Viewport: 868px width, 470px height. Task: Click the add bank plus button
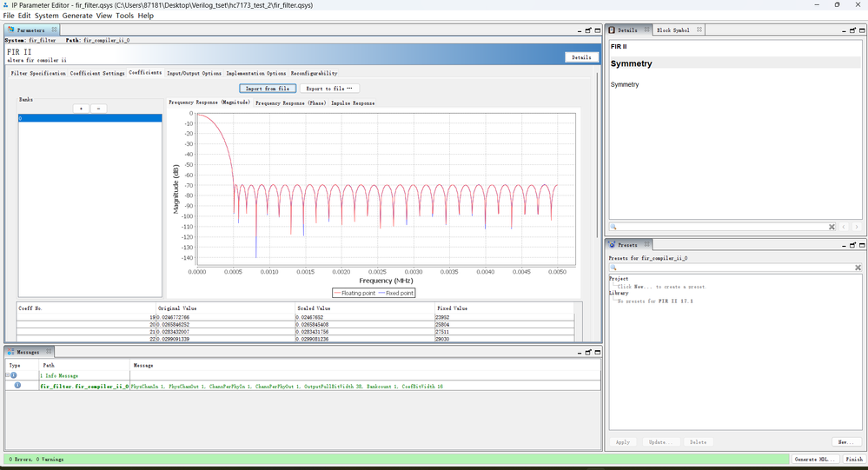(80, 109)
